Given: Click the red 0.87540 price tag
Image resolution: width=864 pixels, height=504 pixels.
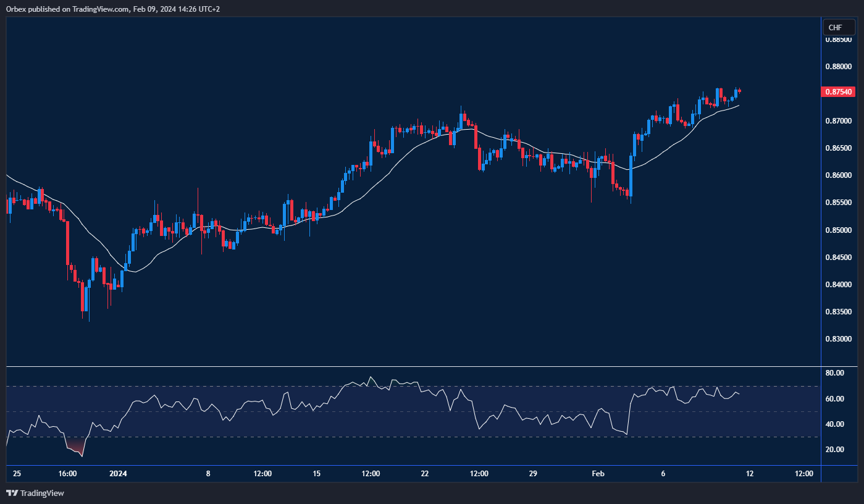Looking at the screenshot, I should pyautogui.click(x=837, y=91).
